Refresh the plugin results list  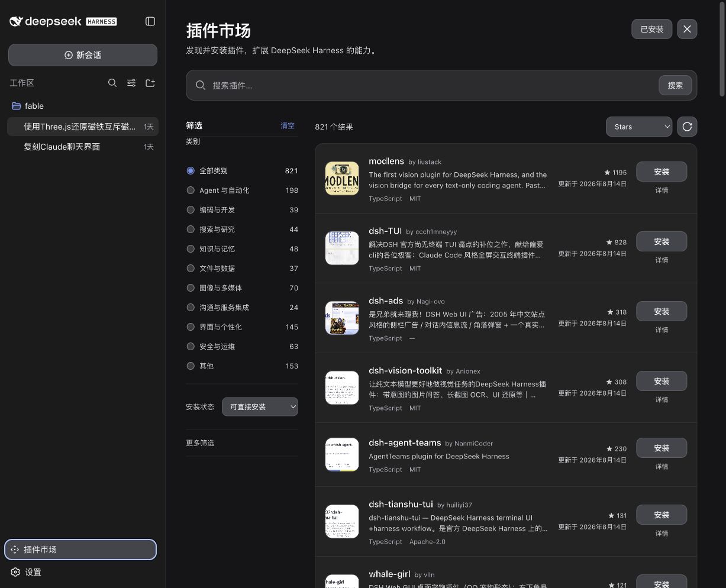[687, 127]
